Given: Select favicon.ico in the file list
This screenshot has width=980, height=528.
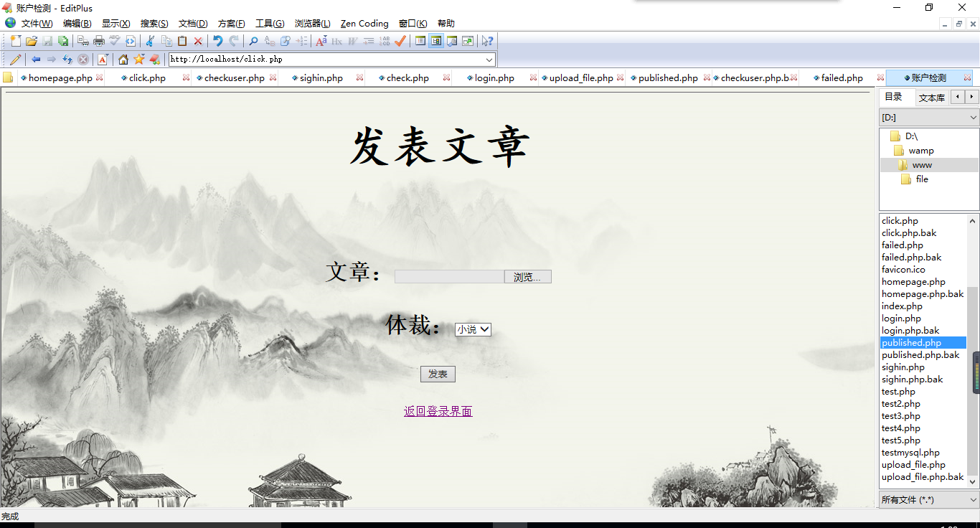Looking at the screenshot, I should pos(903,270).
